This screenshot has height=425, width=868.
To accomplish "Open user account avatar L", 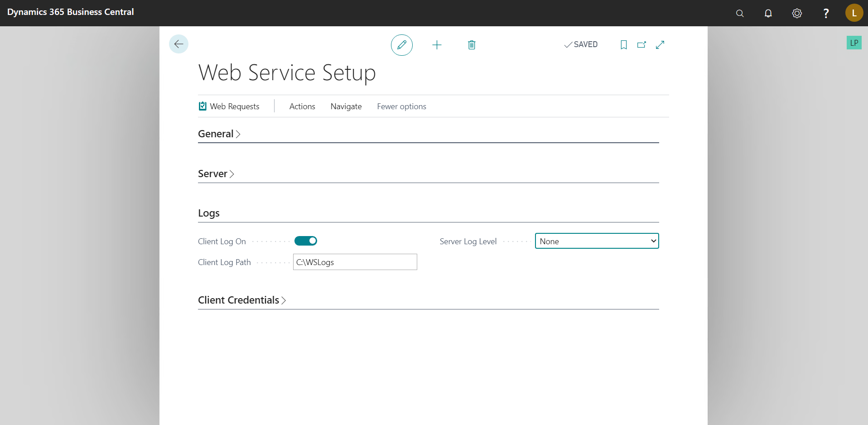I will pyautogui.click(x=854, y=13).
